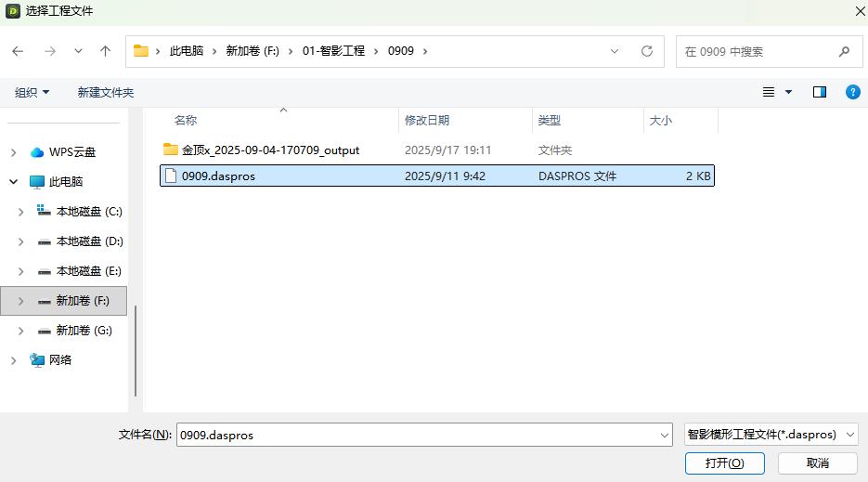Viewport: 868px width, 482px height.
Task: Expand 网络 tree node
Action: coord(14,360)
